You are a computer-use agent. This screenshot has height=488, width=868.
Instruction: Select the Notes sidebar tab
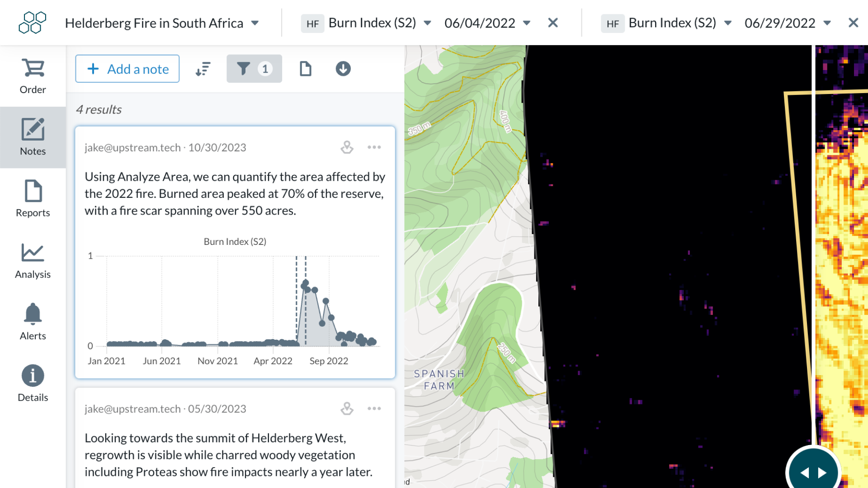tap(33, 137)
